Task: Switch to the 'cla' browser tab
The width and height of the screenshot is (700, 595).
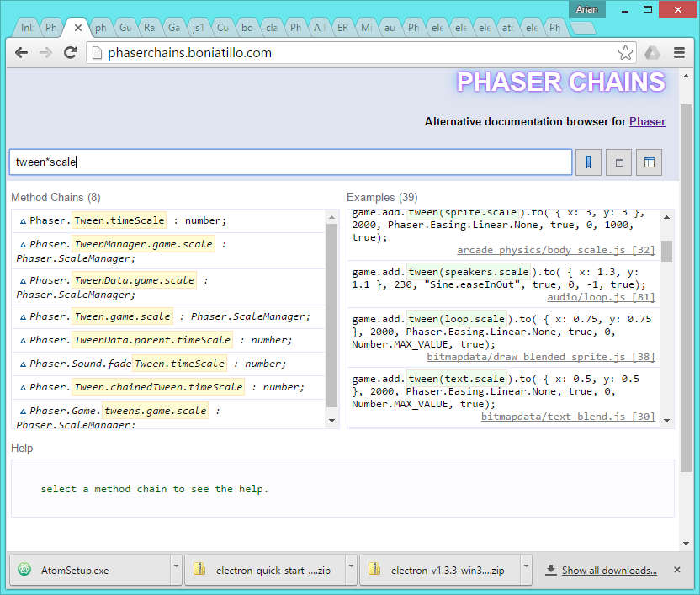Action: pyautogui.click(x=271, y=28)
